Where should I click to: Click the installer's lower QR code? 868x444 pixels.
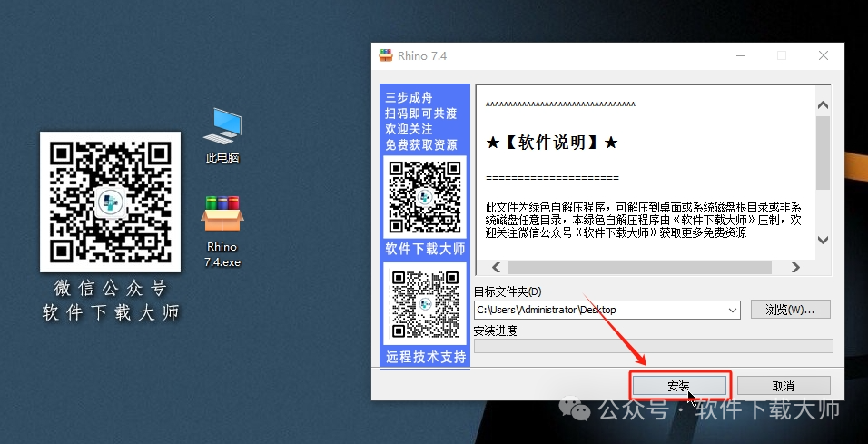pyautogui.click(x=425, y=304)
